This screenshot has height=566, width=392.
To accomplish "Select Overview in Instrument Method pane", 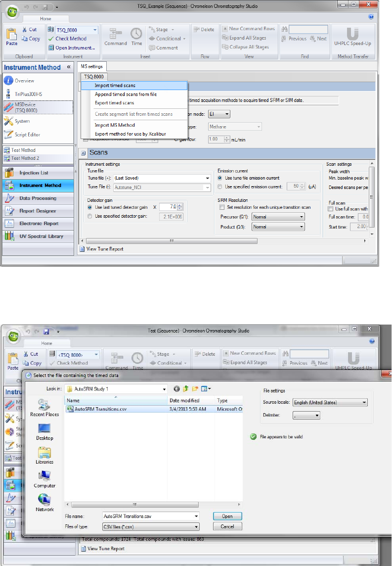I will coord(19,81).
